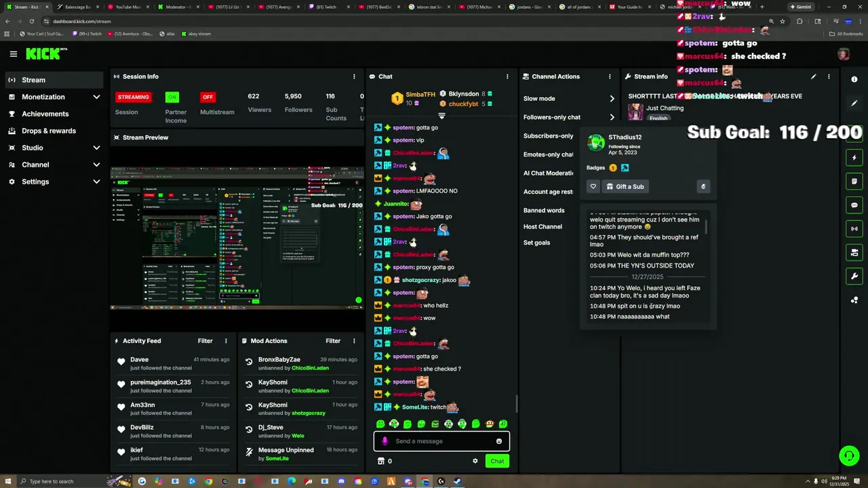The height and width of the screenshot is (488, 868).
Task: Open Steam from the Windows taskbar
Action: [458, 481]
